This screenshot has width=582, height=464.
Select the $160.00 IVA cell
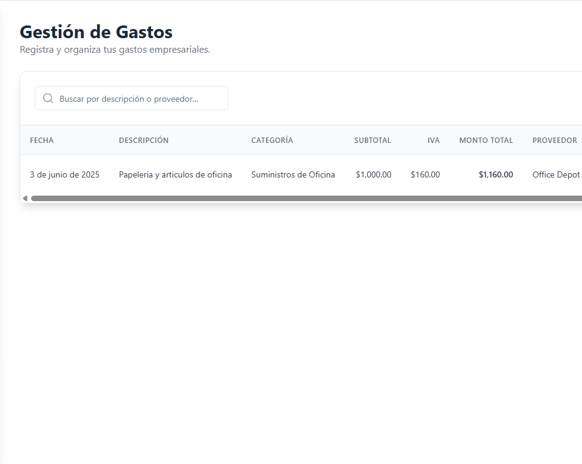click(425, 174)
